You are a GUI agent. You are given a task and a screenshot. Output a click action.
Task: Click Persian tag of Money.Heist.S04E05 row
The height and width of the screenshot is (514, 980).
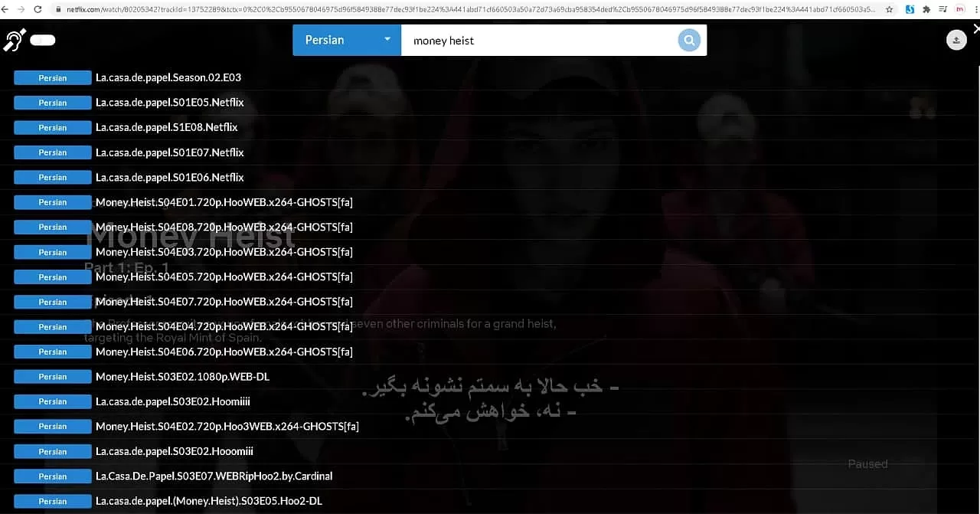(x=53, y=277)
